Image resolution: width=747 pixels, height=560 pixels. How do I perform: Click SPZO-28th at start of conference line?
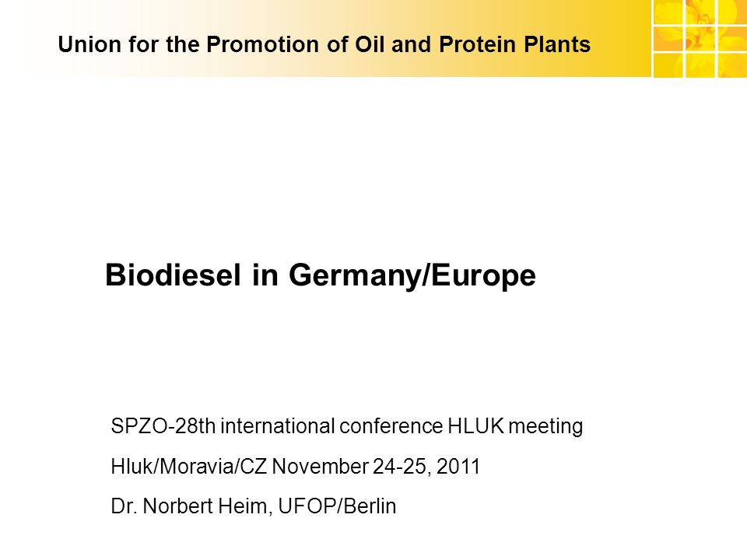(163, 426)
